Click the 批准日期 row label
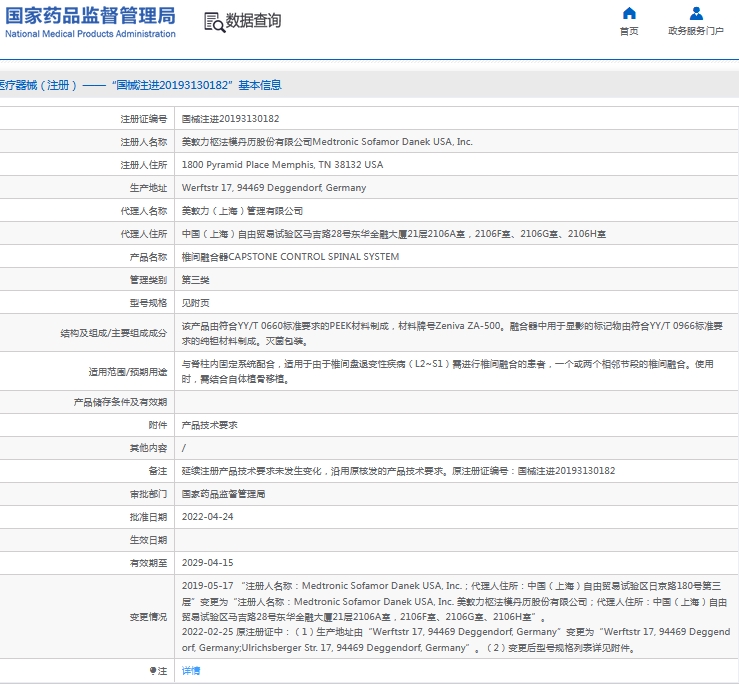This screenshot has width=739, height=686. (x=148, y=517)
